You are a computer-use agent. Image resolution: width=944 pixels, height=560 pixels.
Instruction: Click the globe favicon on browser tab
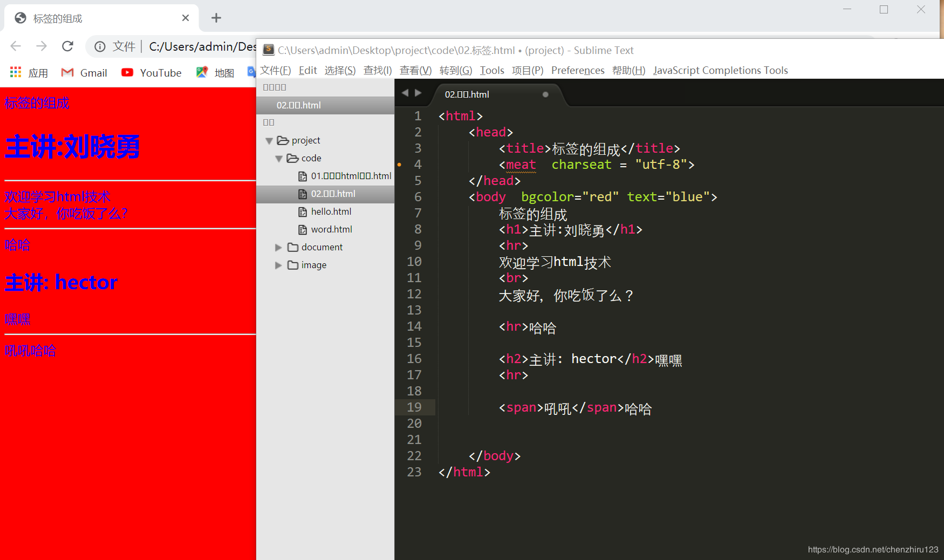point(20,18)
